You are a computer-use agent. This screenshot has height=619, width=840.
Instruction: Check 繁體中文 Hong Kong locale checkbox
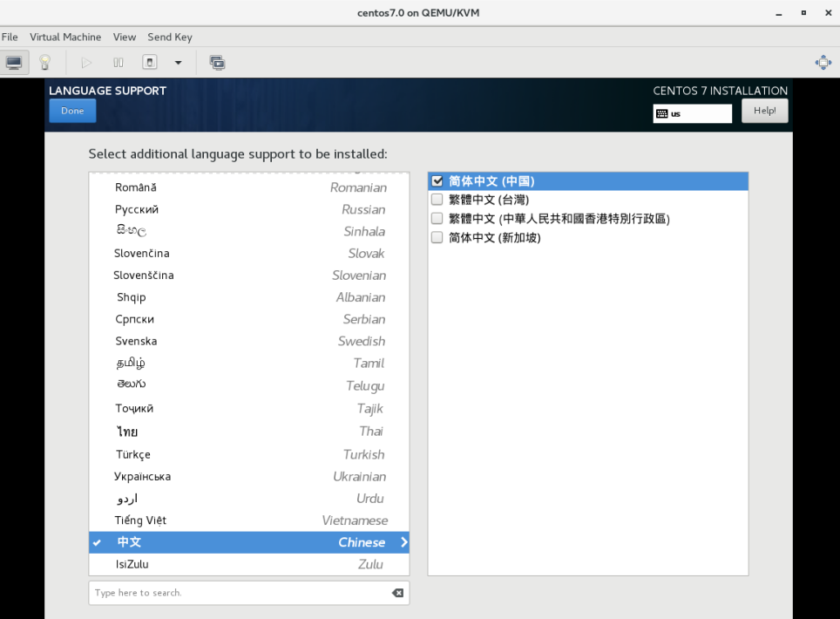(x=437, y=219)
